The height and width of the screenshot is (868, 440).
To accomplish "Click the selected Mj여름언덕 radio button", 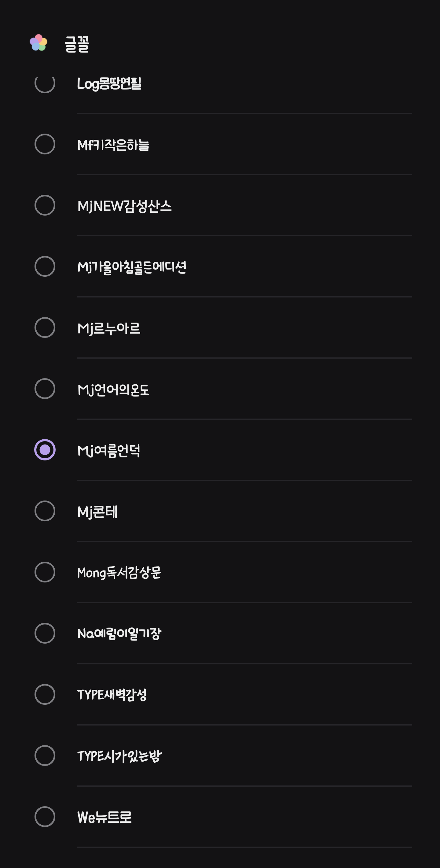I will click(45, 450).
